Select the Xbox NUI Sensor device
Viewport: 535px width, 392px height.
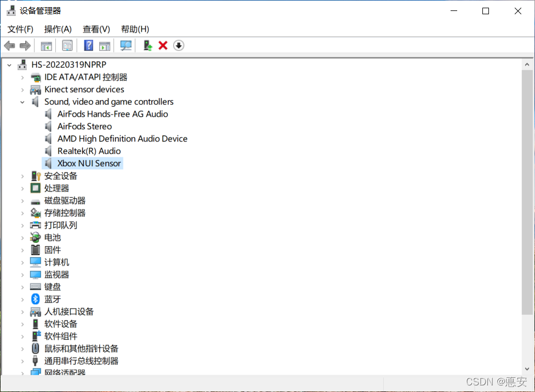tap(89, 163)
